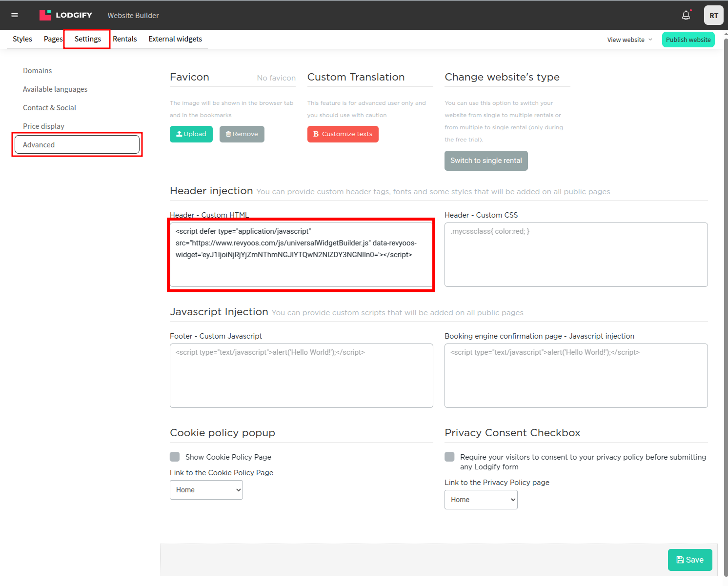Click the Lodgify logo
728x586 pixels.
tap(66, 15)
